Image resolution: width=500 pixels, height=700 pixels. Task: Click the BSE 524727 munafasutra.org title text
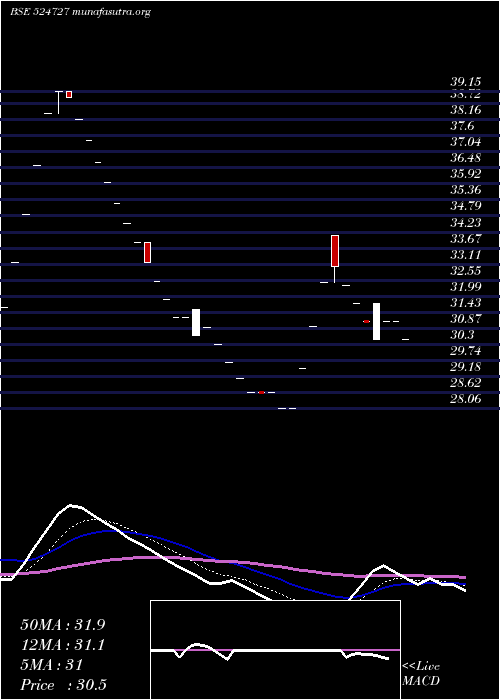point(80,12)
